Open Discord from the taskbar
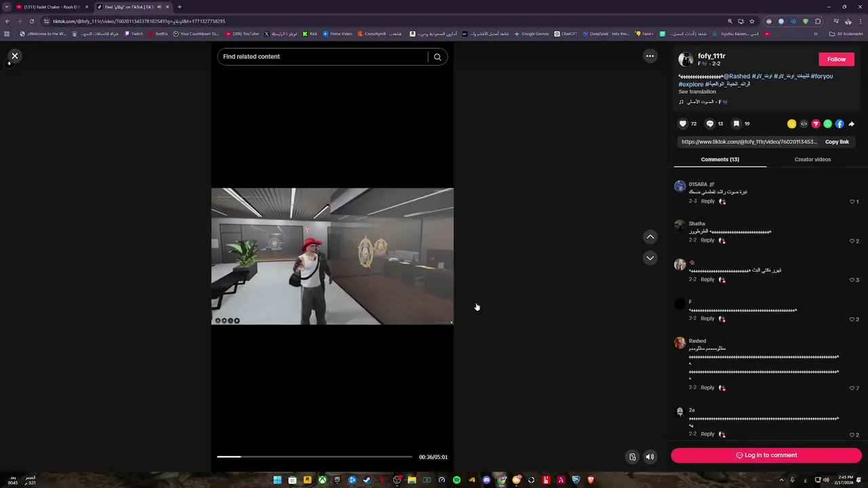 pyautogui.click(x=486, y=480)
